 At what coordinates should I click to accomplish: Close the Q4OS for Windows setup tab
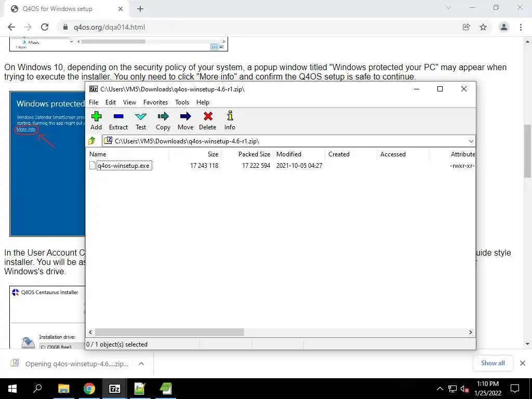pyautogui.click(x=121, y=9)
